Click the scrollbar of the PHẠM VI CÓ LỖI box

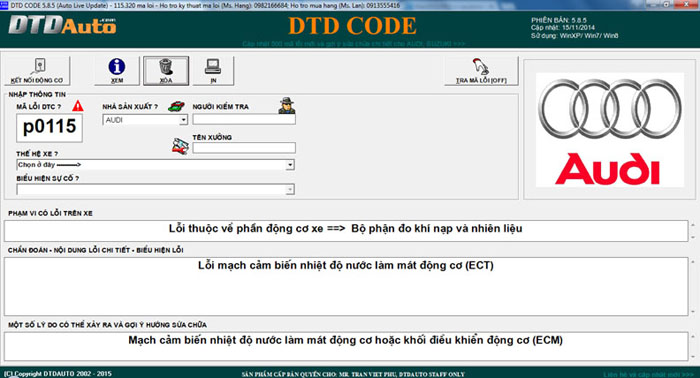(693, 231)
